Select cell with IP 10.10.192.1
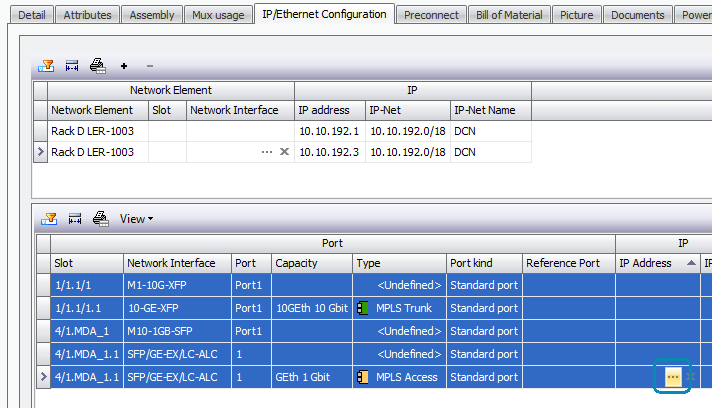 330,131
